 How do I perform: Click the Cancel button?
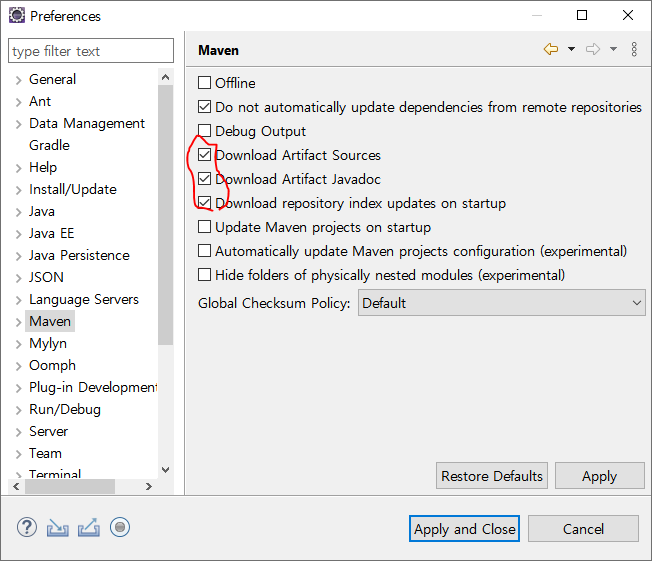coord(583,529)
